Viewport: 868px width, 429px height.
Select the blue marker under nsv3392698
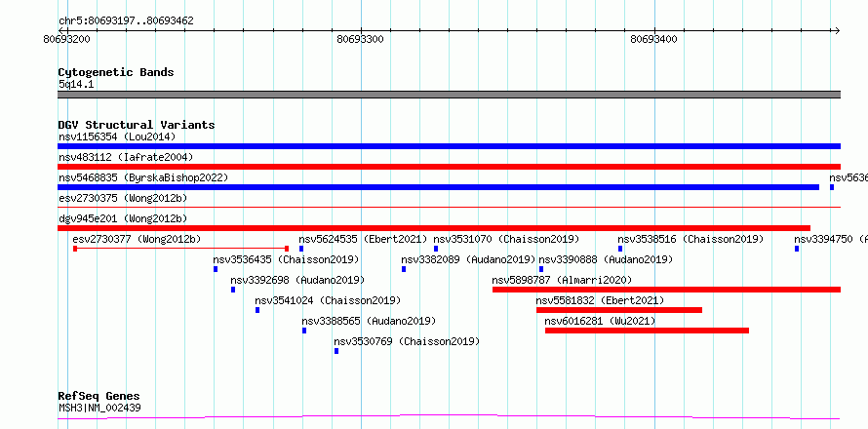tap(233, 290)
